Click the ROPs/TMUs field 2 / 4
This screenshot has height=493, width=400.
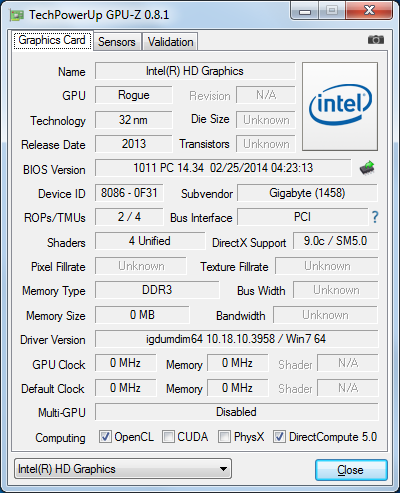pos(129,217)
